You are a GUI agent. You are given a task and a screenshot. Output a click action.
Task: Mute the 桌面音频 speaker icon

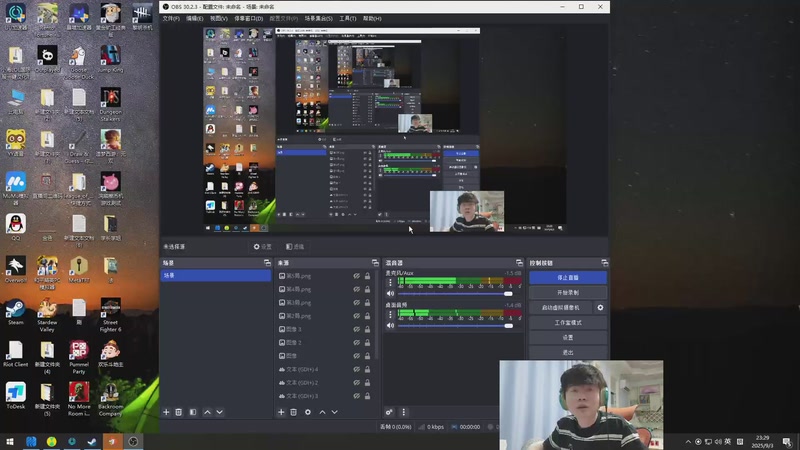390,326
